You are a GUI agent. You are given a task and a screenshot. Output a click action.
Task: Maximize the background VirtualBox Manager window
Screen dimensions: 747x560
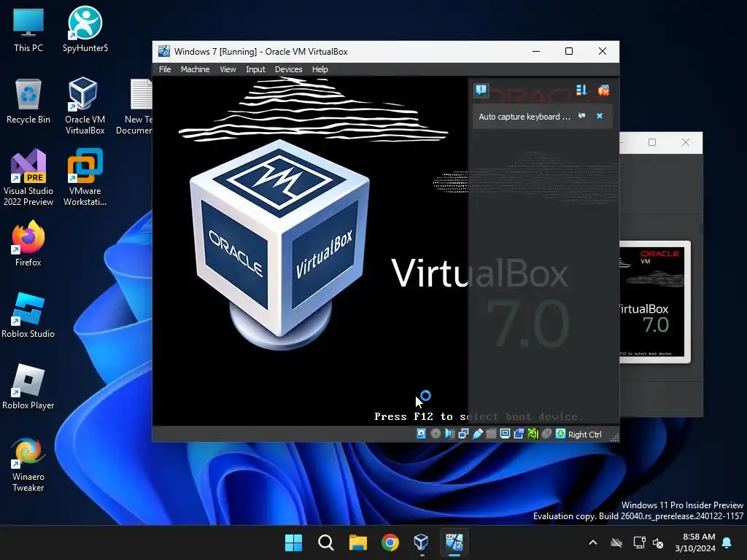(652, 142)
